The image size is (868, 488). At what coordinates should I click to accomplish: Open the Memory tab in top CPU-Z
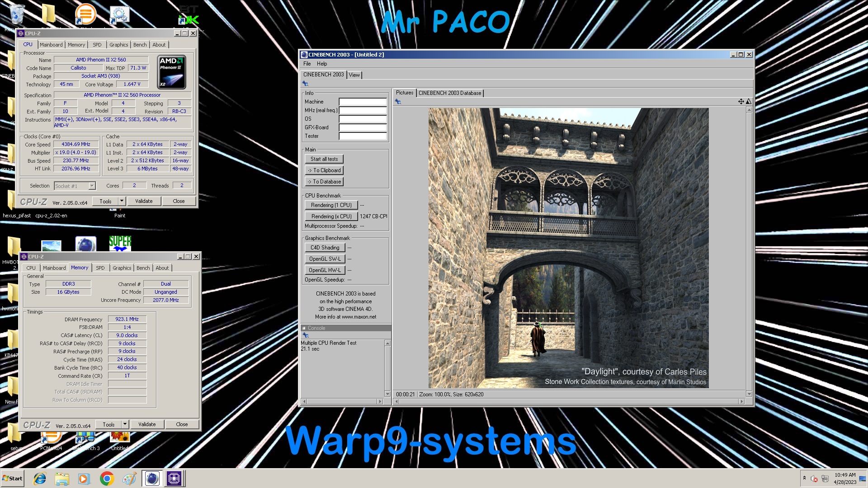[76, 45]
